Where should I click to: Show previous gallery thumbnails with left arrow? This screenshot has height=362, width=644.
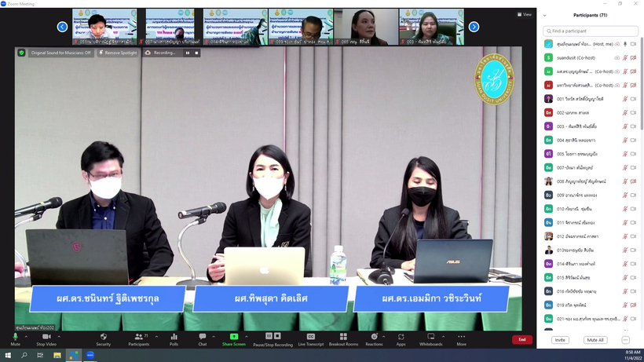point(62,27)
